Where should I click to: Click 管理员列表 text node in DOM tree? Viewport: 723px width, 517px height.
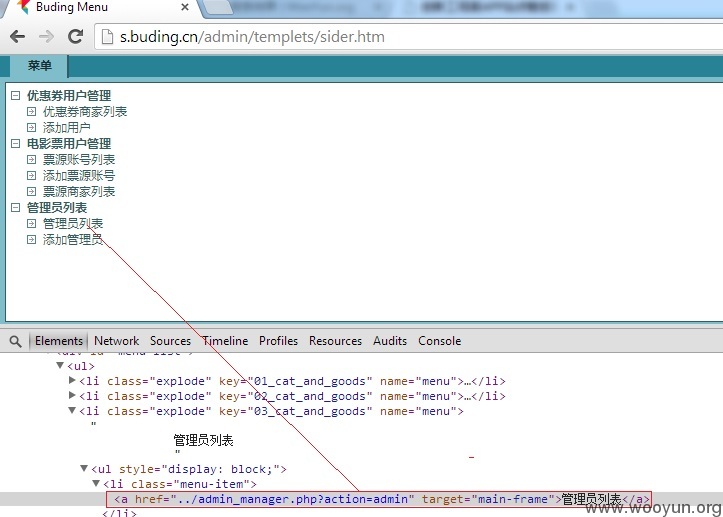(x=203, y=440)
